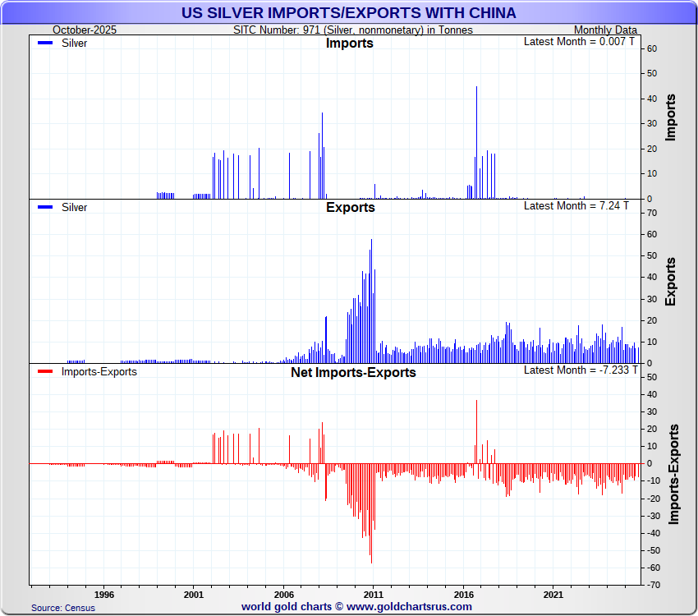
Task: Click the 2011 marker on the x-axis
Action: 374,594
